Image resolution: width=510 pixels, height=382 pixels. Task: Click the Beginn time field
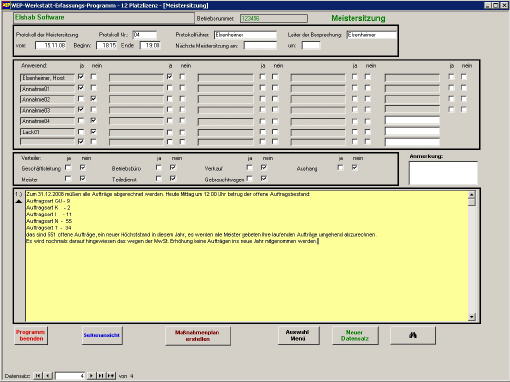coord(107,45)
